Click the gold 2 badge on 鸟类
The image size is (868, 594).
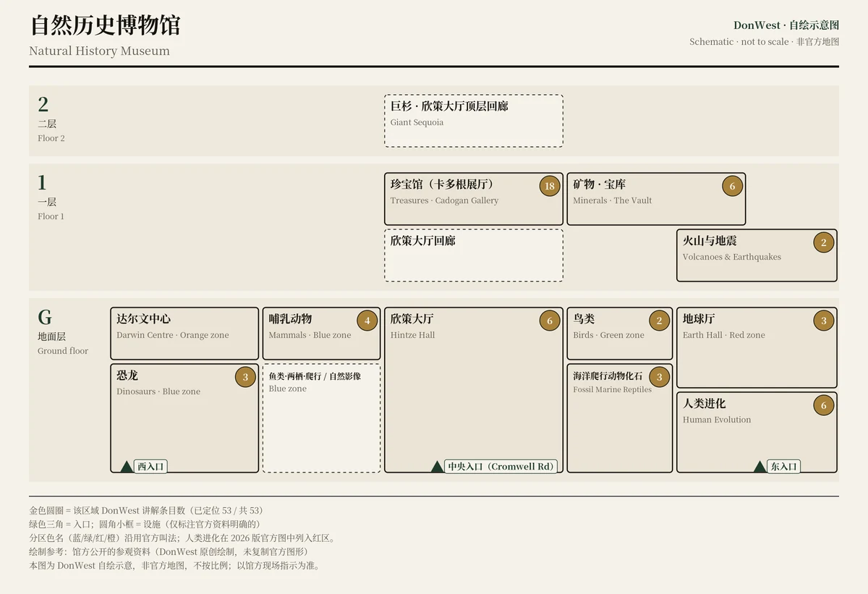point(659,321)
